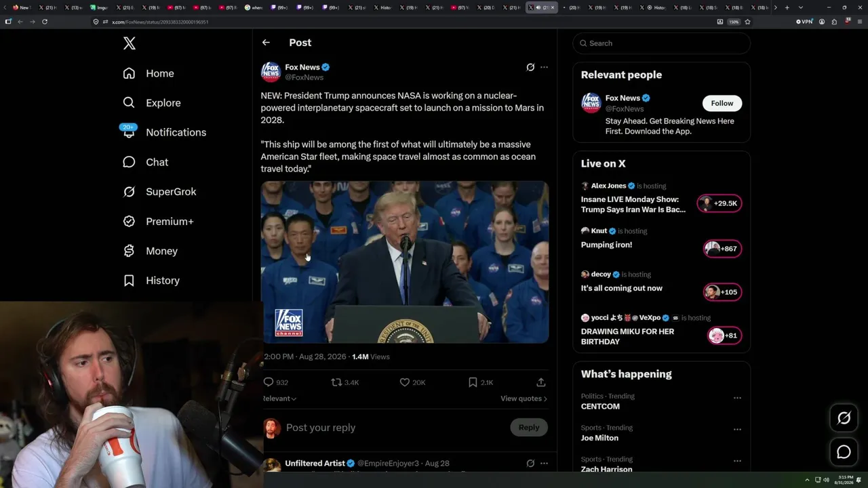Viewport: 868px width, 488px height.
Task: Go to the Explore page
Action: coord(152,103)
